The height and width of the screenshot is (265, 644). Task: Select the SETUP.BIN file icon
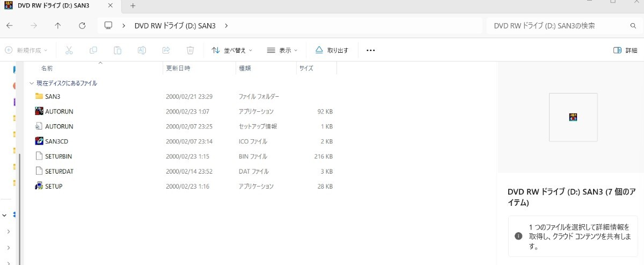click(39, 156)
